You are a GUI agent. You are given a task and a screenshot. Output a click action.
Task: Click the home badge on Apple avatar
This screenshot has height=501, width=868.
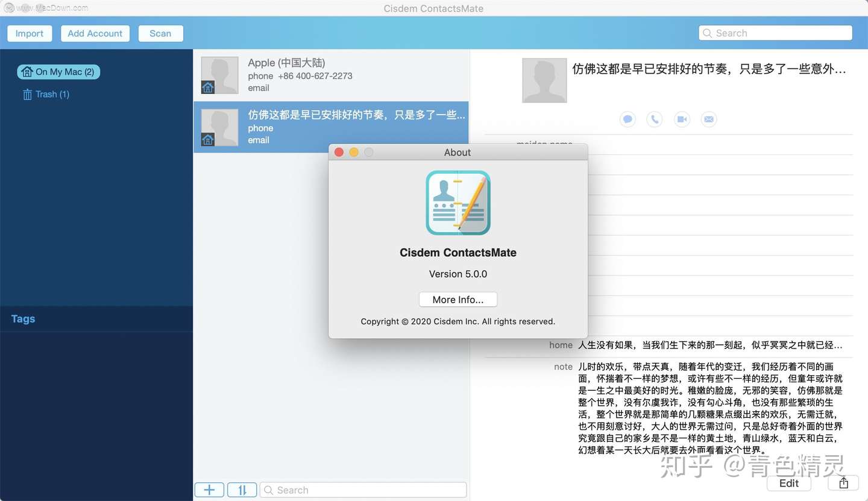[208, 87]
